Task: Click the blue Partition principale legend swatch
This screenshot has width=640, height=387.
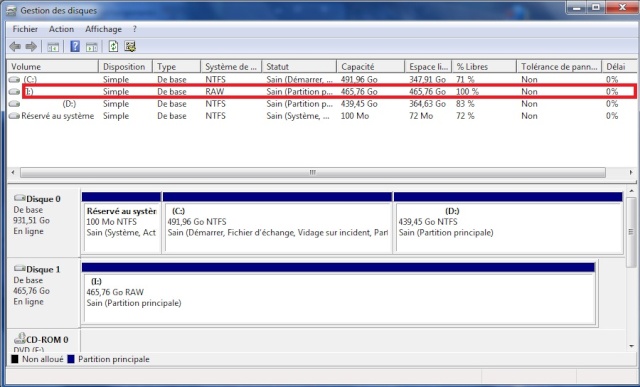Action: (x=71, y=359)
